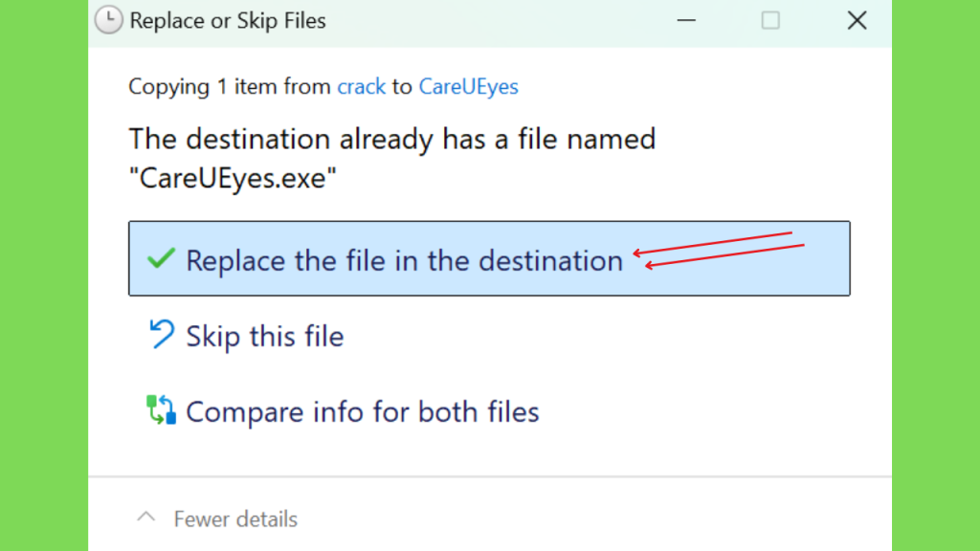The width and height of the screenshot is (980, 551).
Task: Click the "CareUEyes.exe" file name text
Action: (x=233, y=178)
